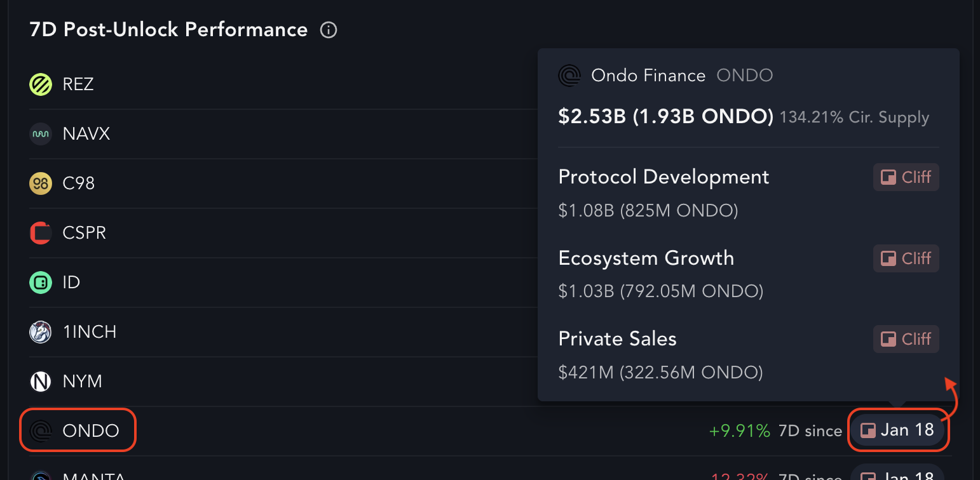Click the Cliff tag next to Ecosystem Growth
The image size is (980, 480).
[x=906, y=258]
